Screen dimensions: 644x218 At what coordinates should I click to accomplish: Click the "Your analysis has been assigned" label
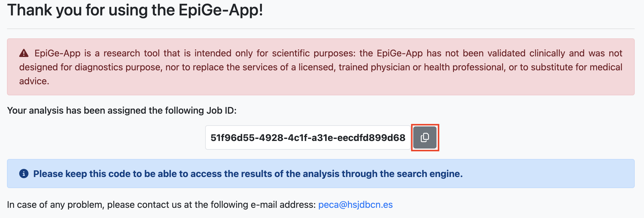(x=87, y=110)
